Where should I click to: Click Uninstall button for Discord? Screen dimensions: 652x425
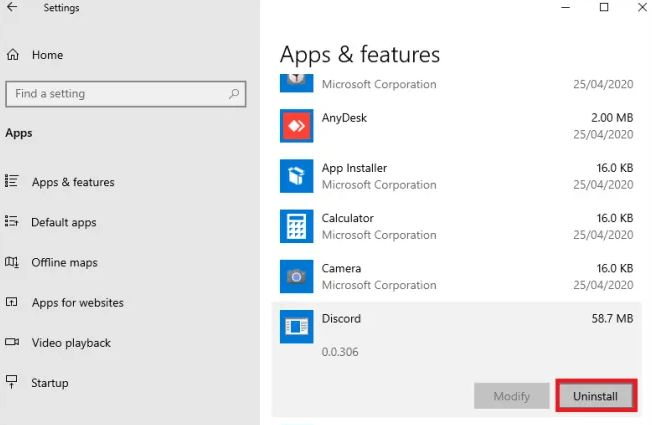[595, 396]
